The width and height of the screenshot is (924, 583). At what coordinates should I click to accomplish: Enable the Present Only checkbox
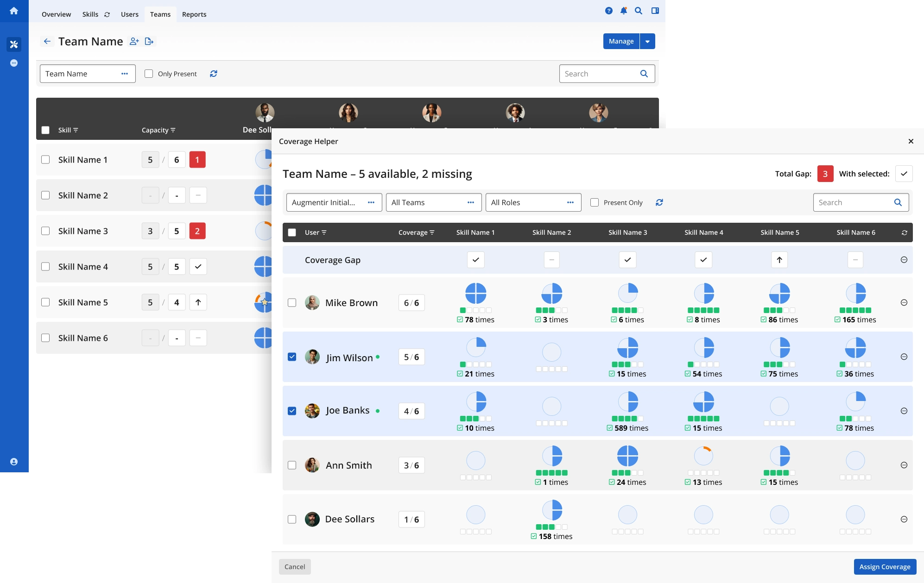click(595, 202)
